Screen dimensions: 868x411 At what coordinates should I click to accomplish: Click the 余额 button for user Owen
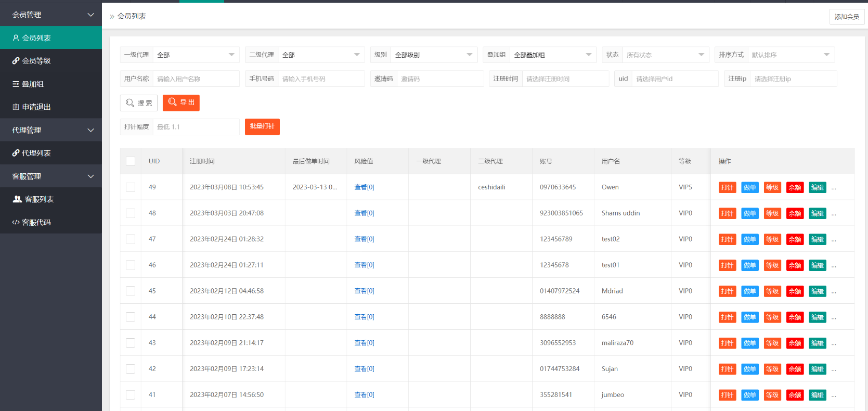(795, 187)
